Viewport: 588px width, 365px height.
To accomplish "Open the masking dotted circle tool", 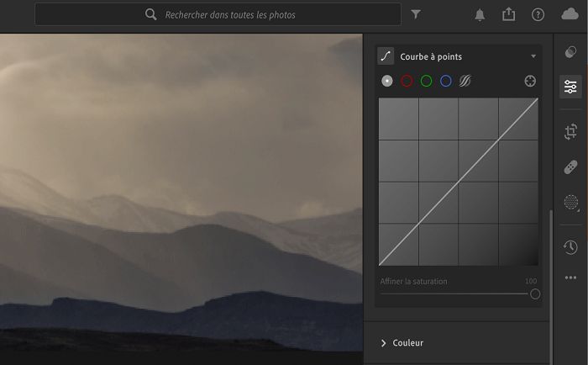I will point(570,202).
